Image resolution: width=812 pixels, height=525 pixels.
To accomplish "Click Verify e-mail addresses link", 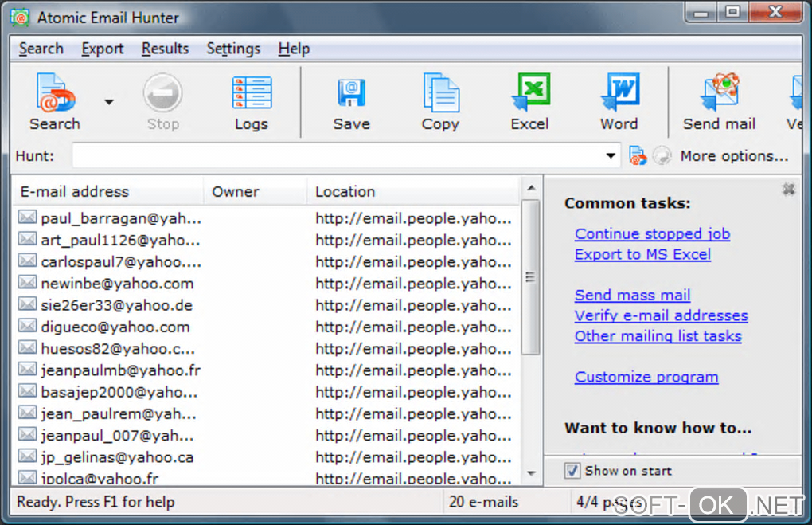I will 662,315.
